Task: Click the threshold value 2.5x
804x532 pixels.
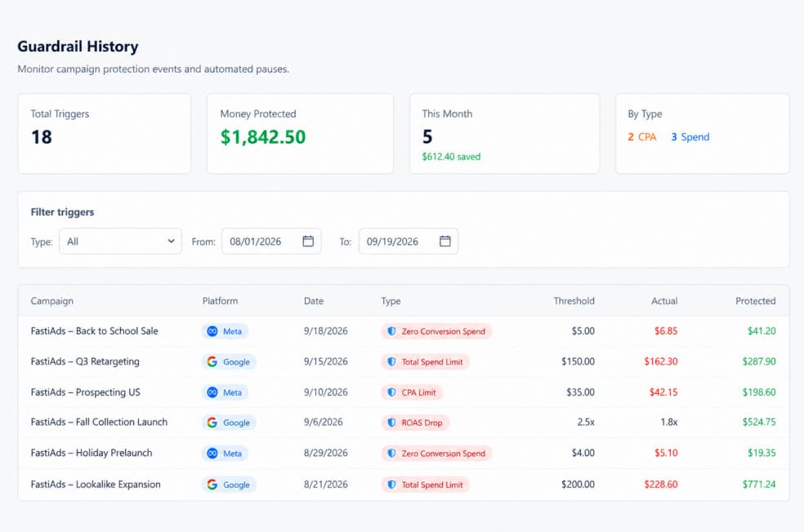Action: (586, 422)
